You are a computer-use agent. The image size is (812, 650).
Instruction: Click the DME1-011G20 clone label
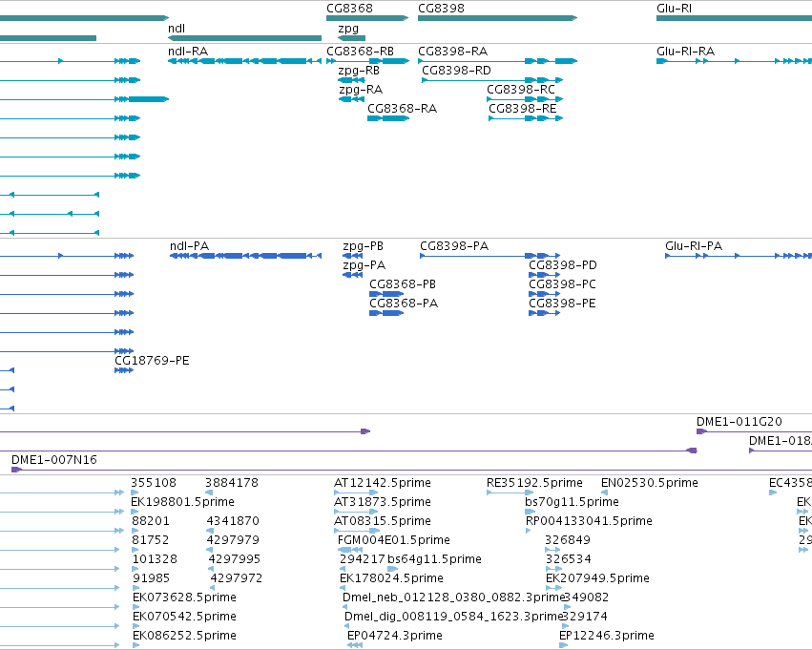(739, 422)
